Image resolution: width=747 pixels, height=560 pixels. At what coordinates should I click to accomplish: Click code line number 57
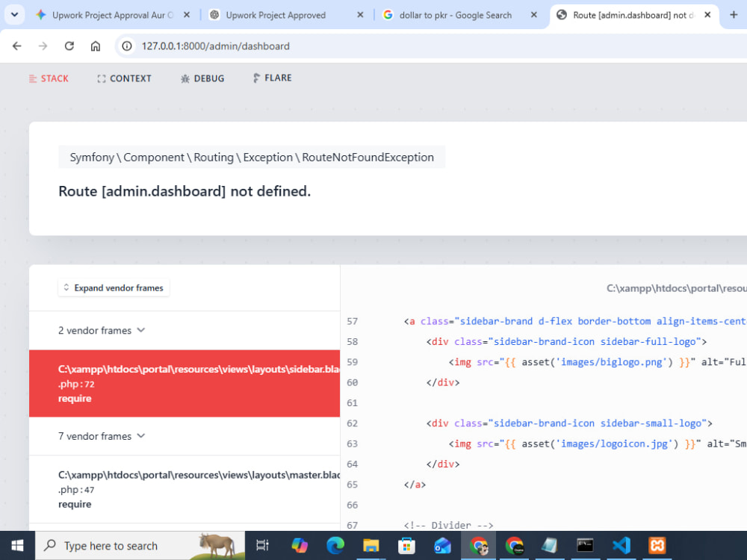352,321
